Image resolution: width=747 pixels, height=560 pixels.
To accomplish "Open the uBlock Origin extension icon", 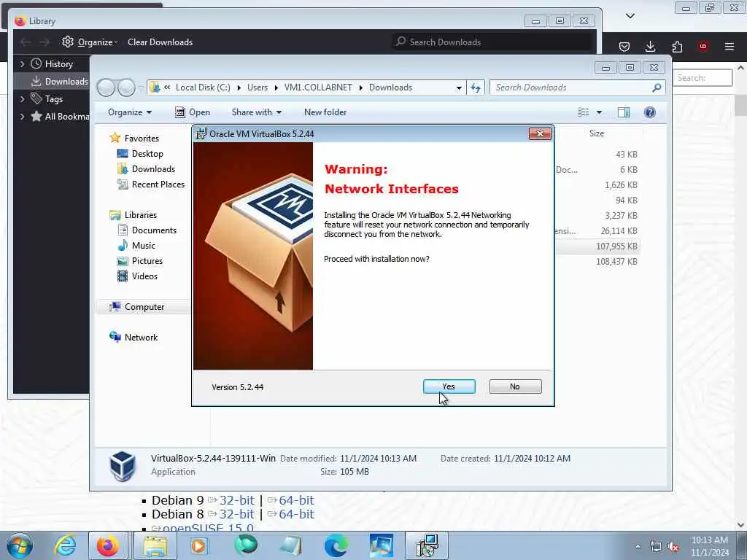I will click(x=703, y=46).
